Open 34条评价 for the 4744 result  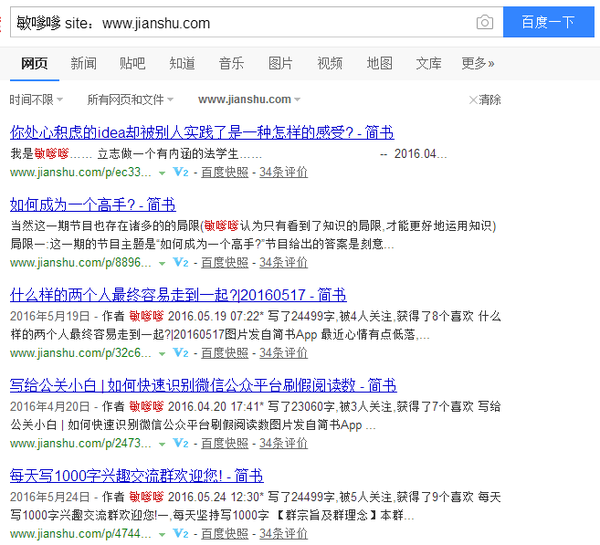coord(284,534)
